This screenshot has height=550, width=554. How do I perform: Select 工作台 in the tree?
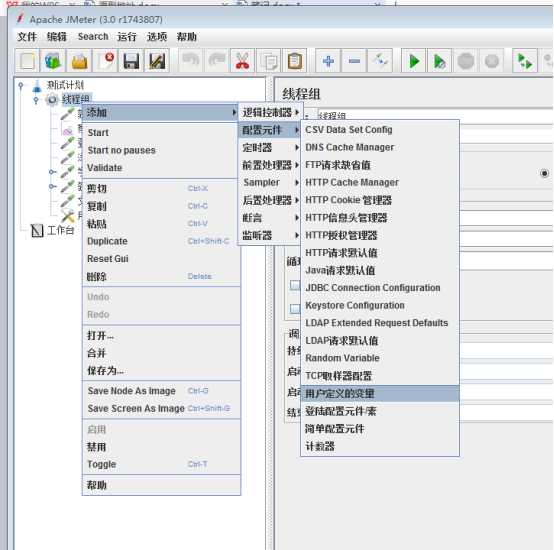tap(60, 231)
